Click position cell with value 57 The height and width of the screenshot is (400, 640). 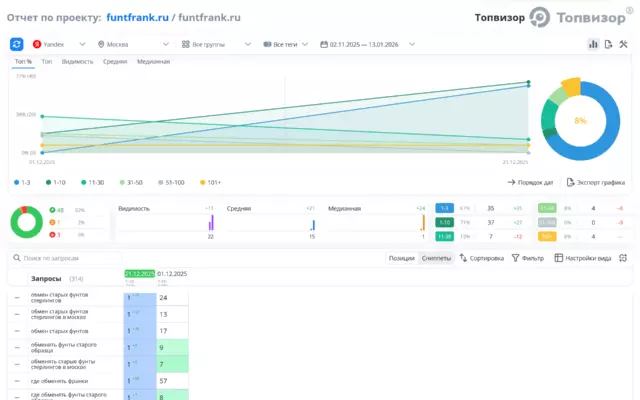(x=172, y=381)
